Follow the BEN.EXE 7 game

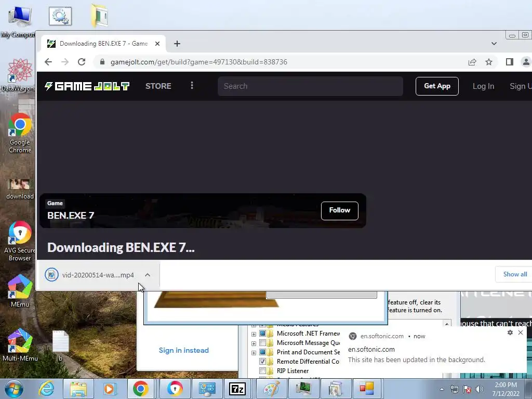340,210
